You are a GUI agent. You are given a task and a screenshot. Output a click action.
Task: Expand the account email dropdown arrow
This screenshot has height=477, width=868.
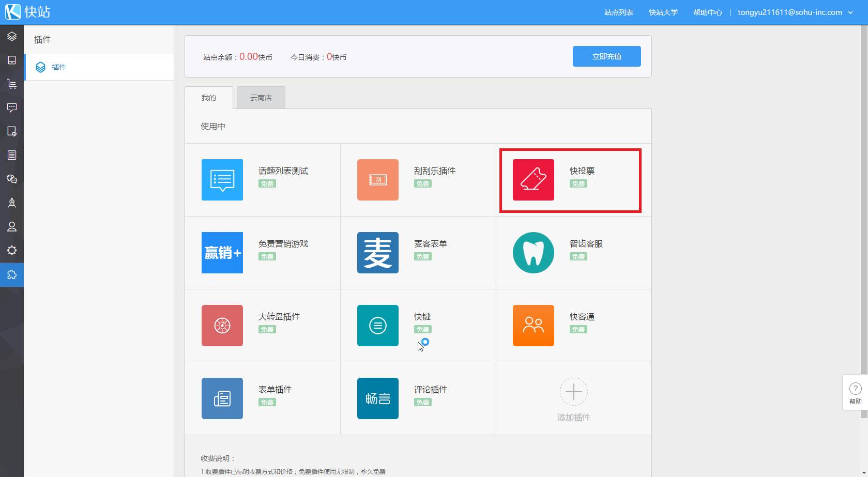pos(850,12)
